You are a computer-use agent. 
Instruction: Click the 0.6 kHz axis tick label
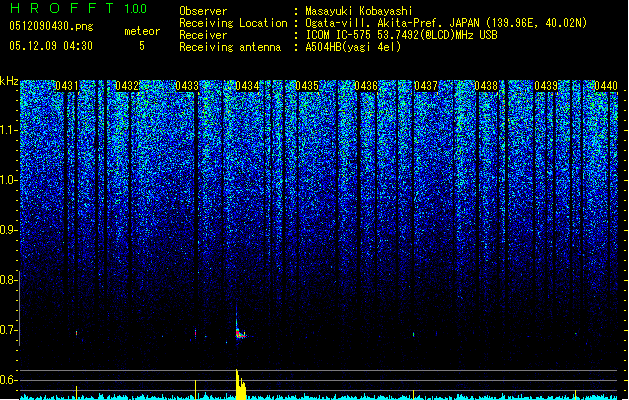point(8,380)
